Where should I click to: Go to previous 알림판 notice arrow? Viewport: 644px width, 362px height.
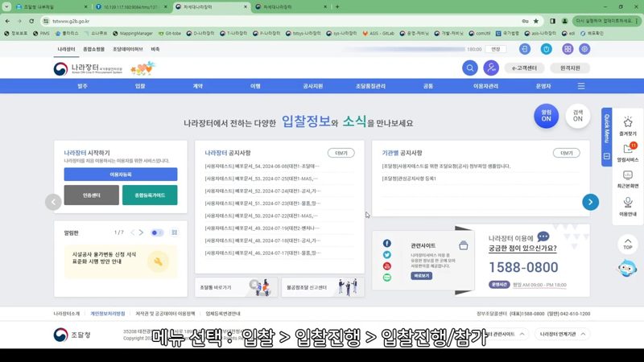132,232
